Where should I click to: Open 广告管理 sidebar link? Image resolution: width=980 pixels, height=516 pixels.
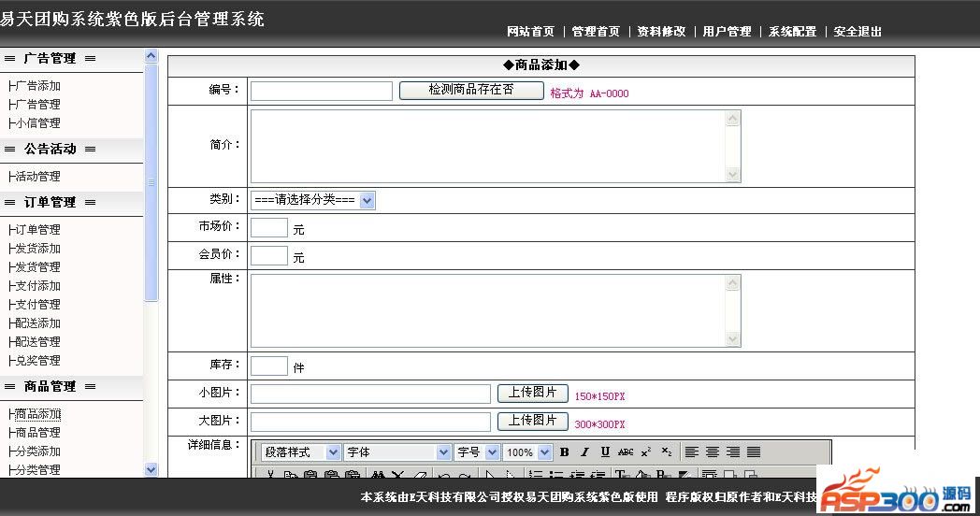click(37, 105)
